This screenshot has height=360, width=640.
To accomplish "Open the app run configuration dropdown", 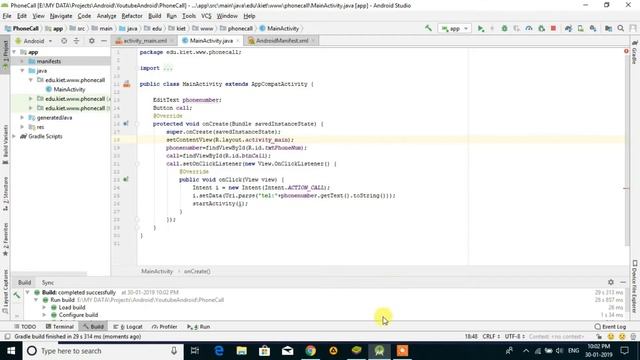I will (x=454, y=28).
